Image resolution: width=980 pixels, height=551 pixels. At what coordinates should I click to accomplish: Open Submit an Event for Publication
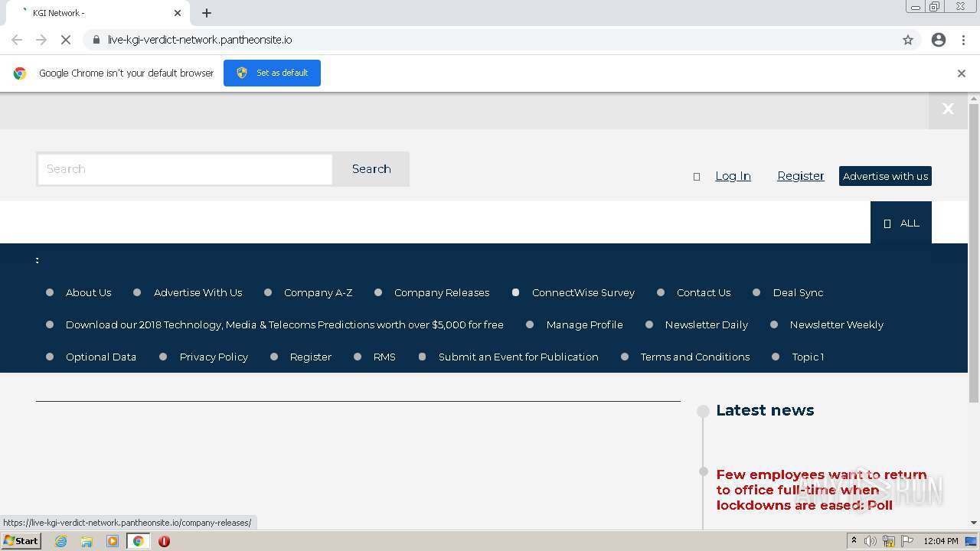pos(518,357)
